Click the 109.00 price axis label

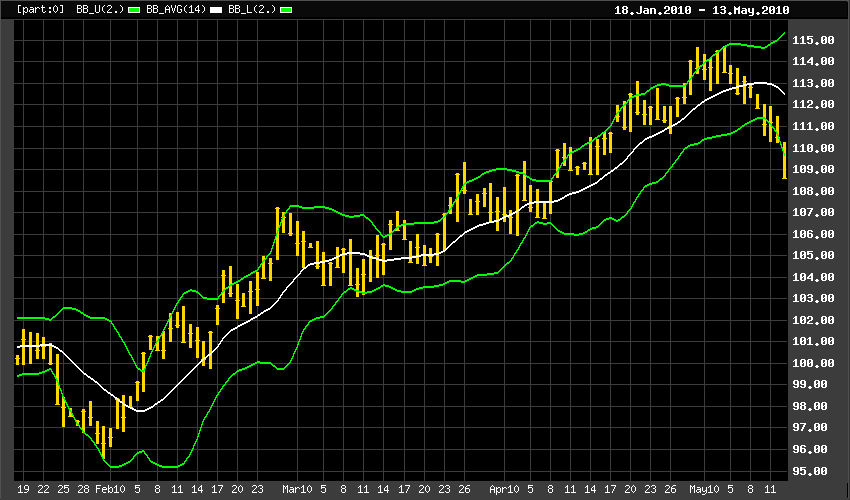[x=813, y=169]
